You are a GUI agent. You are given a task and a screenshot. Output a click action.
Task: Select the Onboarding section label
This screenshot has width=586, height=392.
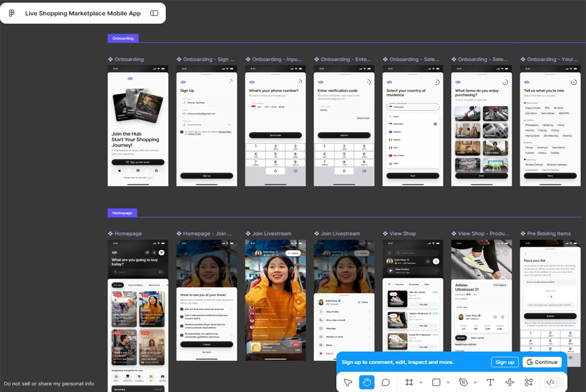(123, 38)
